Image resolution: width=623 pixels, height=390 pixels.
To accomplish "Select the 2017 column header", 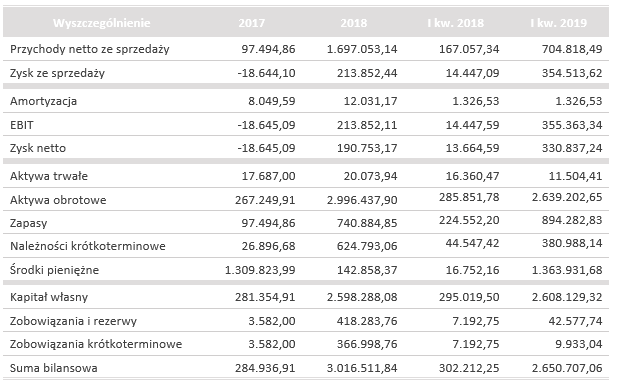I will pyautogui.click(x=252, y=23).
